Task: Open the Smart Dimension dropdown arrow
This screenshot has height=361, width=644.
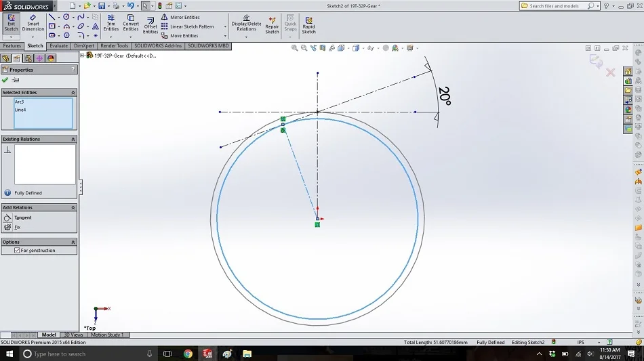Action: (x=33, y=37)
